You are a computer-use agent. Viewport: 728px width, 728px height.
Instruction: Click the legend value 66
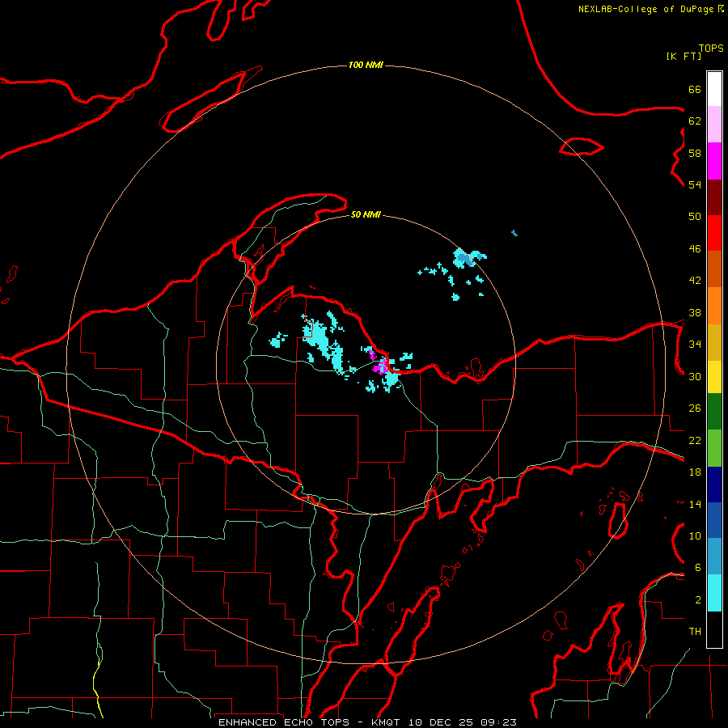coord(695,89)
